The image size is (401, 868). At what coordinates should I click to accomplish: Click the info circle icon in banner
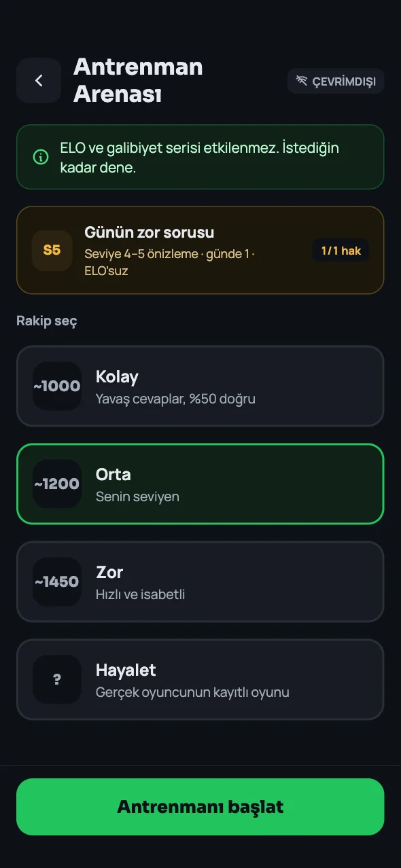41,157
